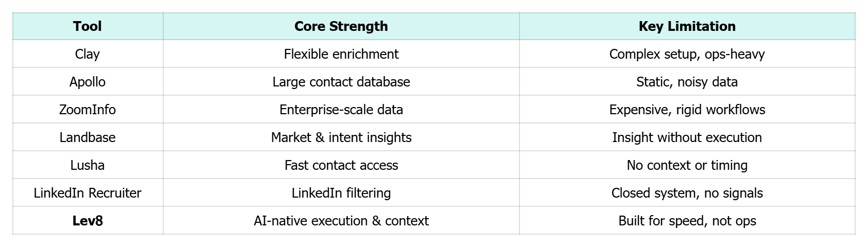Select the Lusha tool cell
The height and width of the screenshot is (247, 868).
(88, 165)
